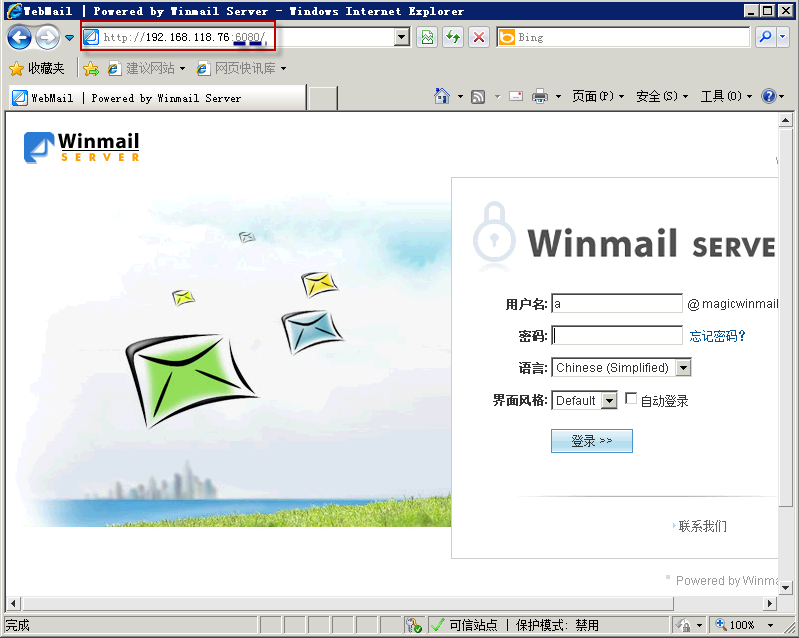799x638 pixels.
Task: Open the 界面风格 Default dropdown
Action: (584, 400)
